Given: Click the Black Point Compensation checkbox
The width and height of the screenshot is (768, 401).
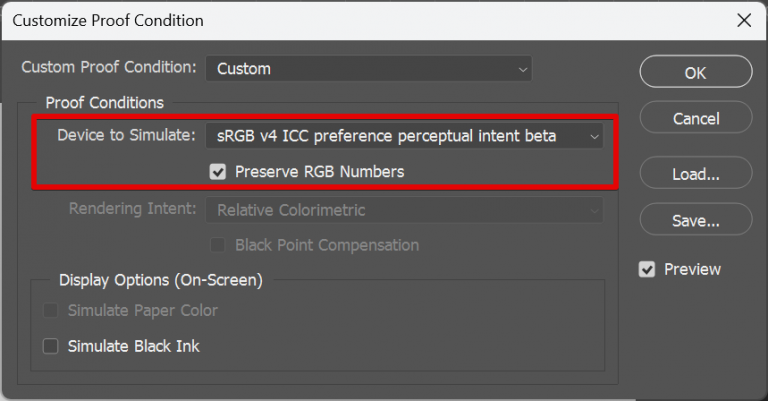Looking at the screenshot, I should [x=218, y=245].
